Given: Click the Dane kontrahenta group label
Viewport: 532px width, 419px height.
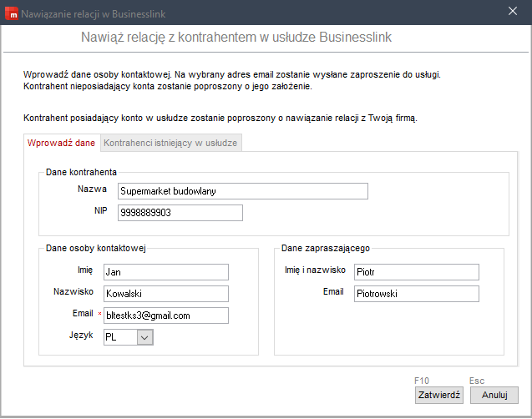Looking at the screenshot, I should pos(81,172).
